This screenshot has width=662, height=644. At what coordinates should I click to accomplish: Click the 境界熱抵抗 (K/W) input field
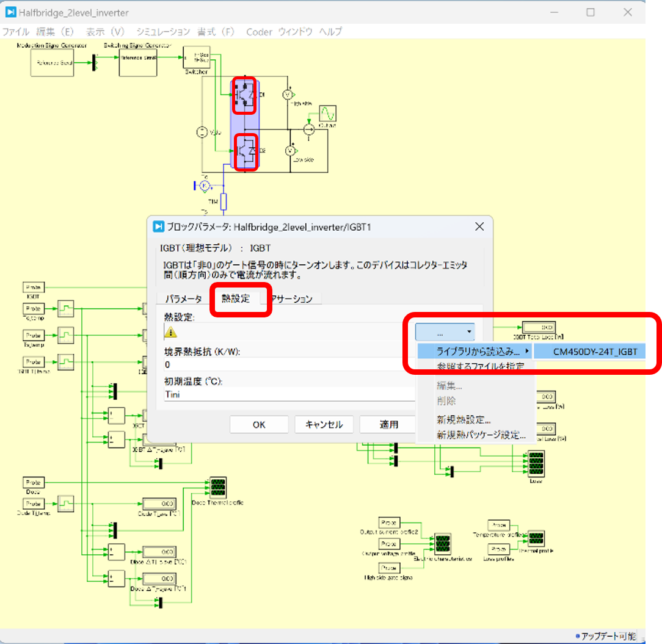click(287, 364)
